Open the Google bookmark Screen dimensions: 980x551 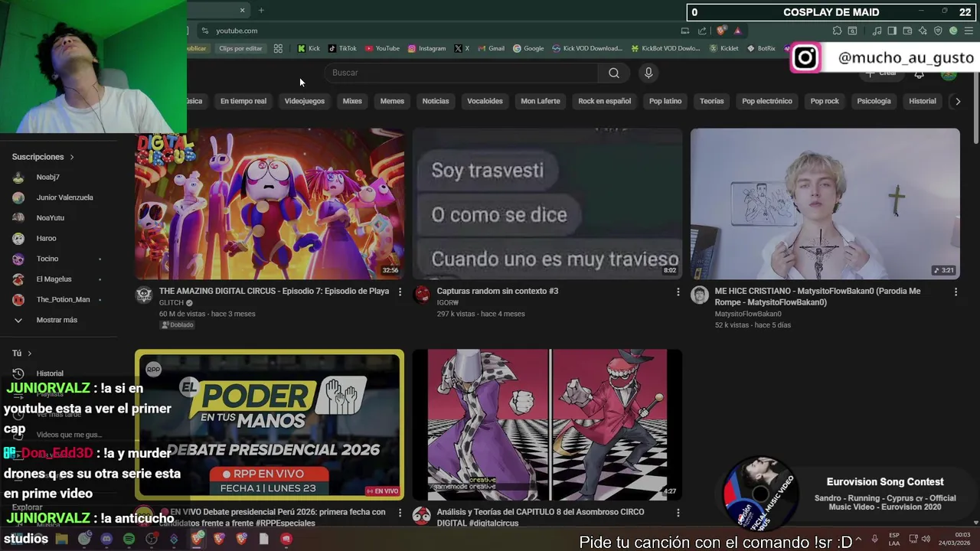[528, 48]
